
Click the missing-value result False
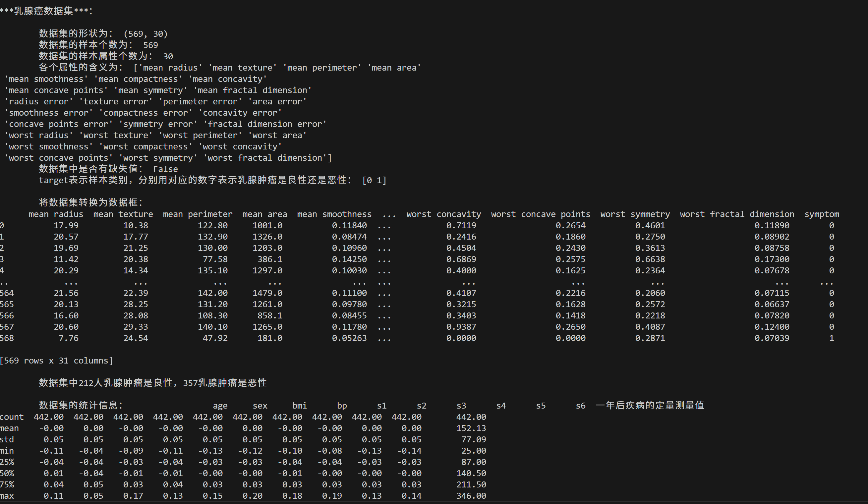[x=165, y=169]
